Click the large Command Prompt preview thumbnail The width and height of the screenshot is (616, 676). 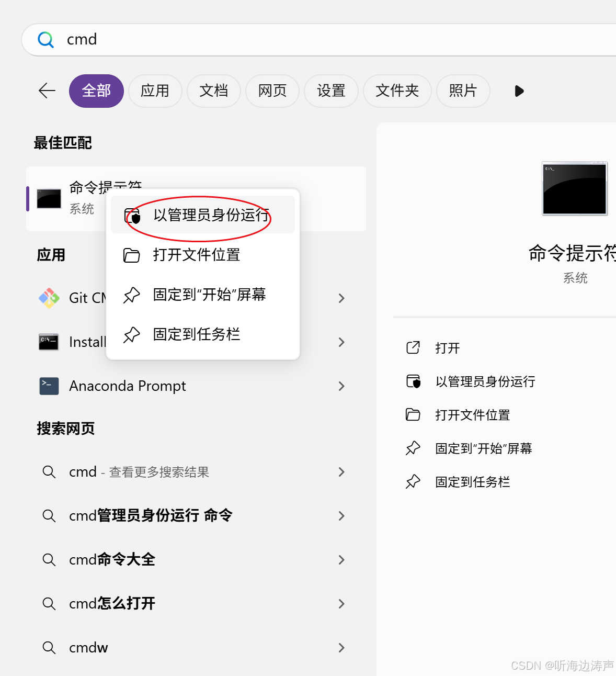[575, 188]
